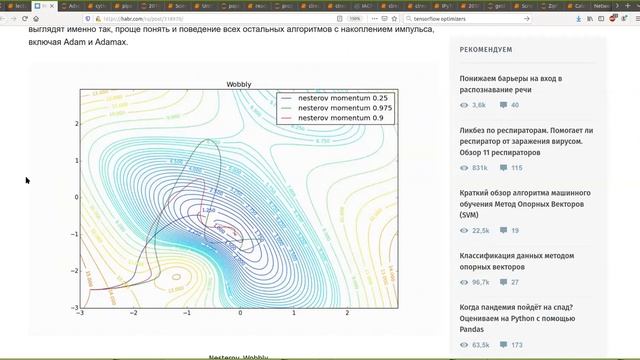
Task: Click legend entry 'nesterov momentum 0.25'
Action: (343, 98)
